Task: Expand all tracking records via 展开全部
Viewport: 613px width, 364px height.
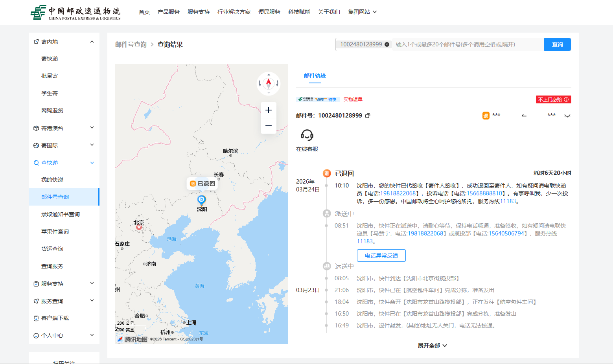Action: 432,346
